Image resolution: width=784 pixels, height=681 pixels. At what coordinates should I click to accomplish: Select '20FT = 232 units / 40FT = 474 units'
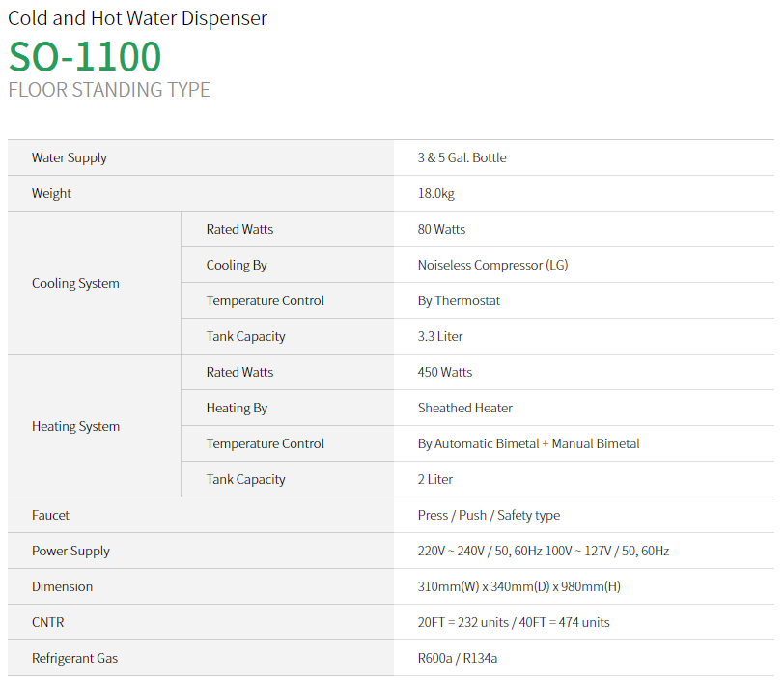tap(514, 622)
